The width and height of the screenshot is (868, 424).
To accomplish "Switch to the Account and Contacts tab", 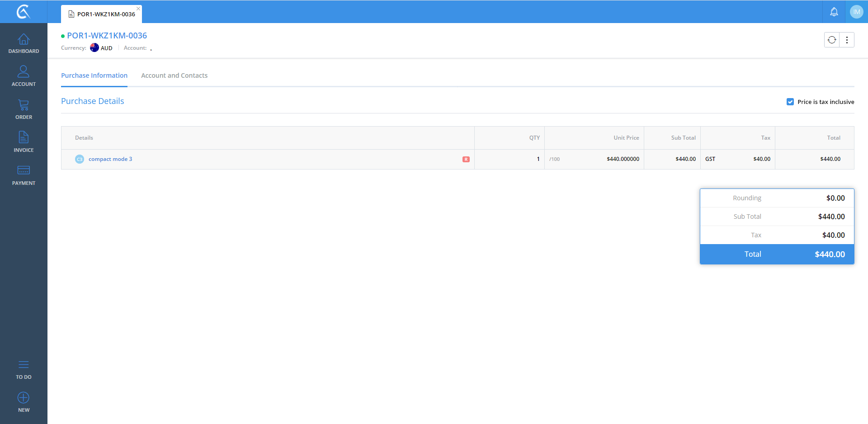I will coord(174,75).
